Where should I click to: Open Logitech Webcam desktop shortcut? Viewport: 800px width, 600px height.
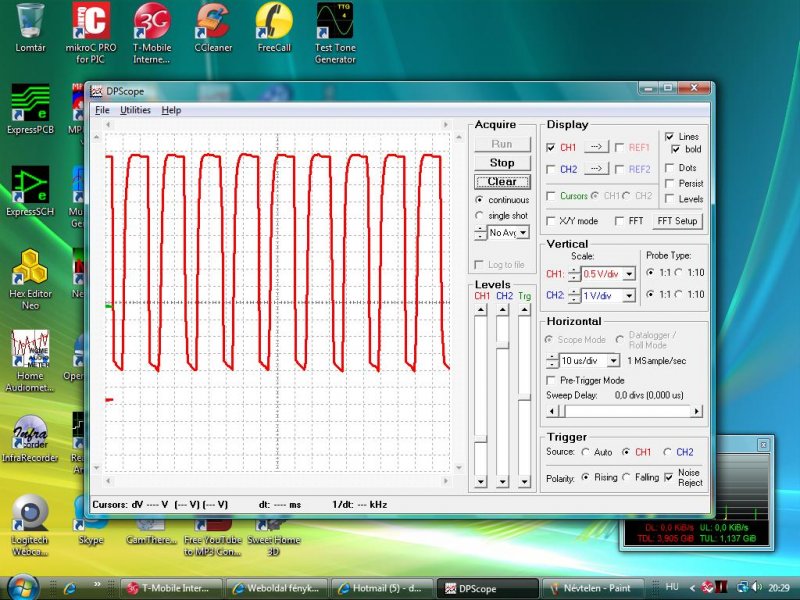[x=30, y=526]
